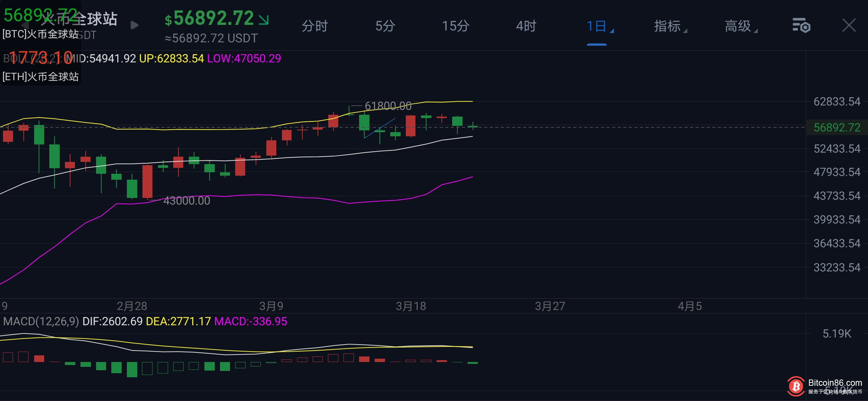Click the previous trading pair arrow
The image size is (868, 401).
pos(25,25)
